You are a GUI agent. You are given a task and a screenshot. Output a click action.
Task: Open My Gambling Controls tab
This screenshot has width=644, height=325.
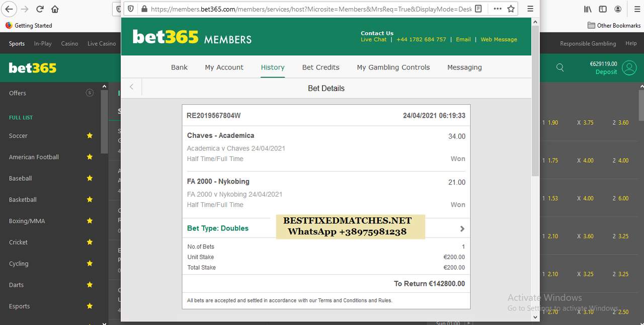[393, 67]
